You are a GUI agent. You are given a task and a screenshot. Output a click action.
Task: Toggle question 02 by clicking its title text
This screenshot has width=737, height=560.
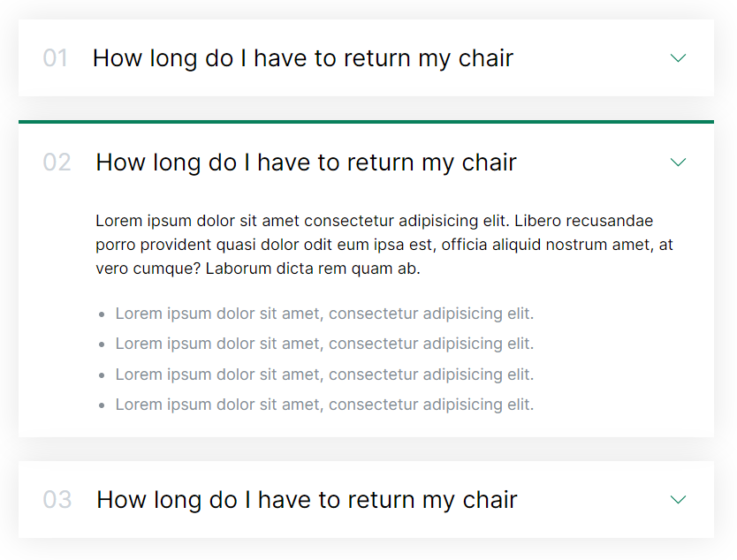(x=306, y=163)
